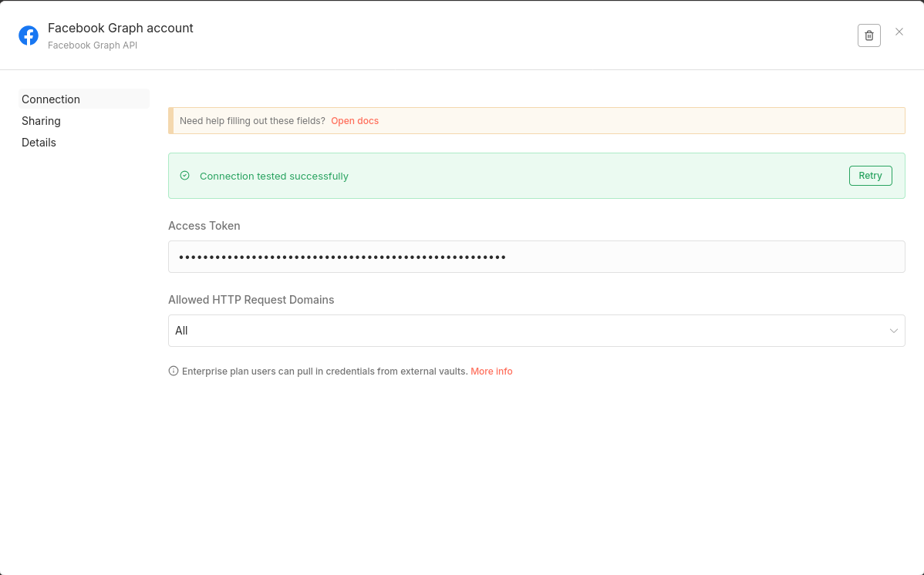924x575 pixels.
Task: Open docs link for field help
Action: point(355,121)
